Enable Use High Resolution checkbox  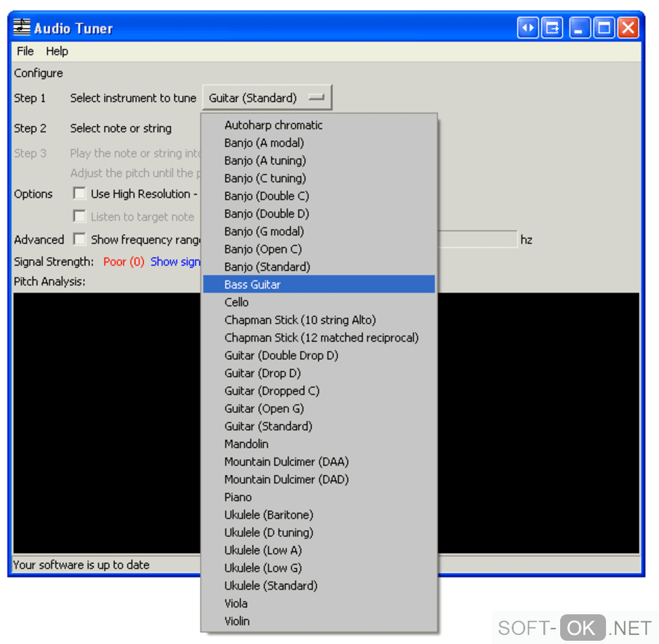coord(79,193)
